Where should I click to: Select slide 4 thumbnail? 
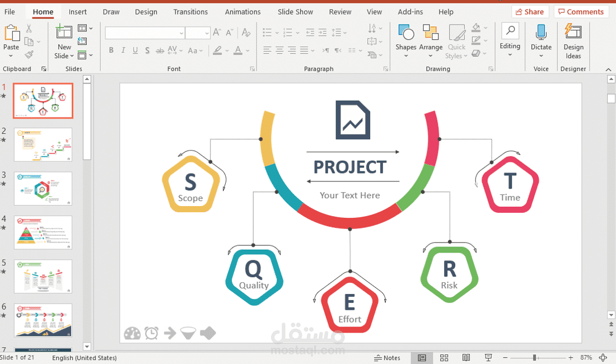[43, 232]
